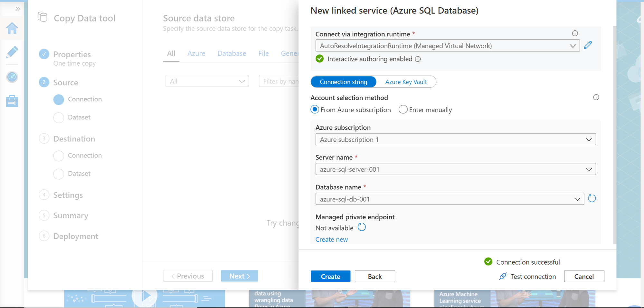Expand the Azure subscription dropdown
Image resolution: width=644 pixels, height=308 pixels.
pos(455,140)
